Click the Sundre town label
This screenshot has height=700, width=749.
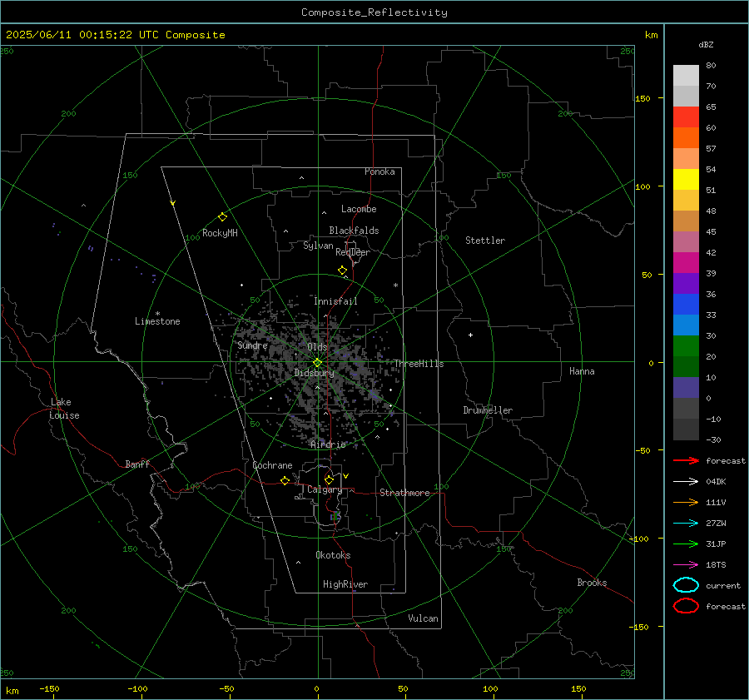[252, 345]
